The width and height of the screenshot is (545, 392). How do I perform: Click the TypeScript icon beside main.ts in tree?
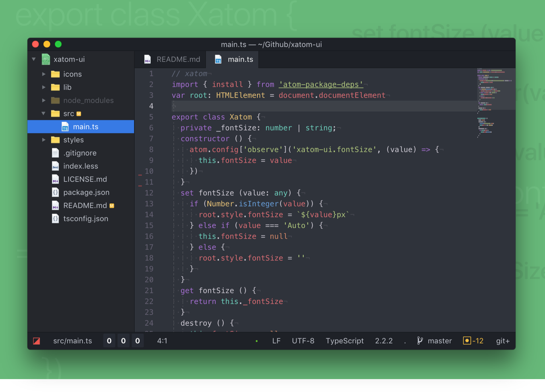(x=65, y=127)
